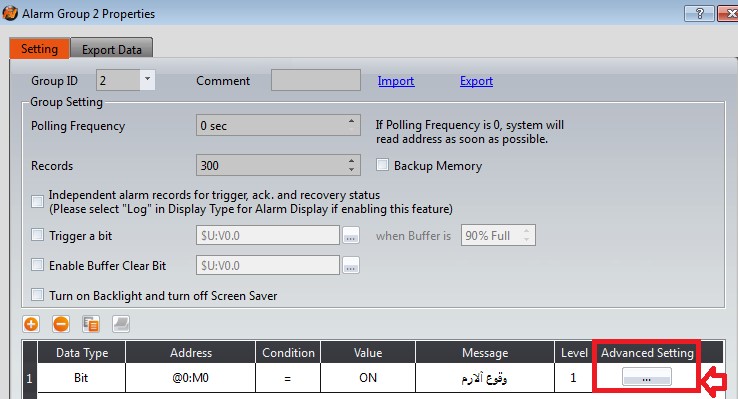Select the Data Type cell 'Bit'
The height and width of the screenshot is (399, 738).
(81, 377)
